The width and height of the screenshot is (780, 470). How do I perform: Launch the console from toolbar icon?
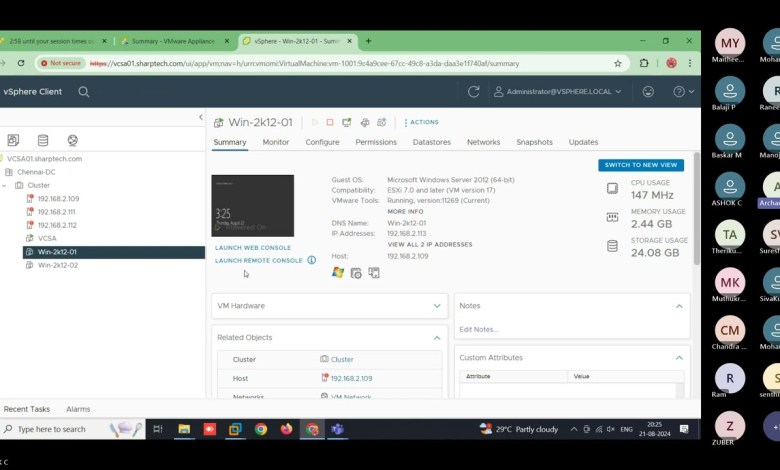click(x=347, y=122)
